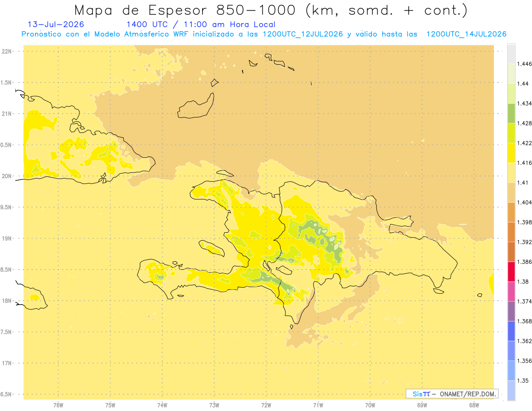Select the green 1.428–1.434 colorbar segment
This screenshot has height=411, width=532.
pyautogui.click(x=511, y=113)
